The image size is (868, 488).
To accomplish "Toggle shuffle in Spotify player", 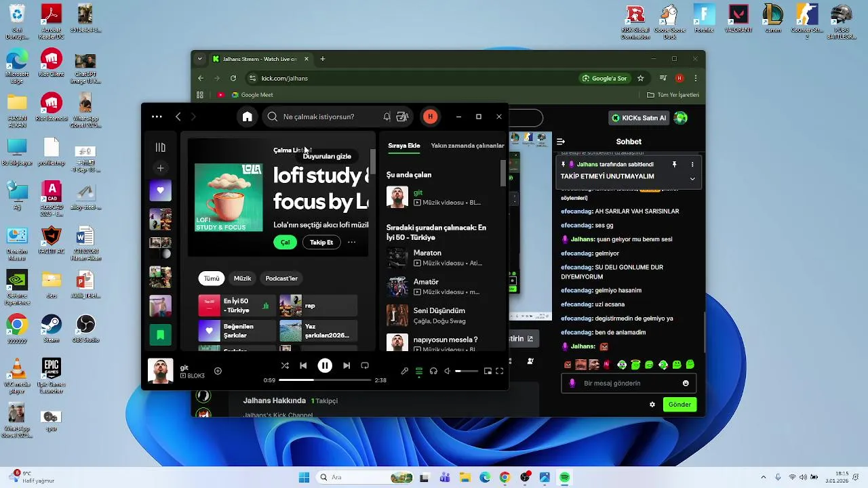I will 285,365.
